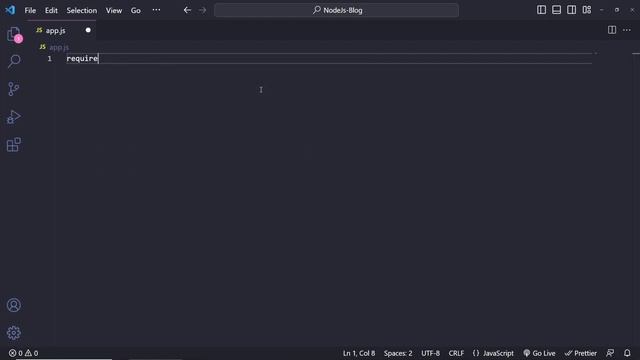Open the Run and Debug view
This screenshot has width=640, height=360.
(14, 117)
